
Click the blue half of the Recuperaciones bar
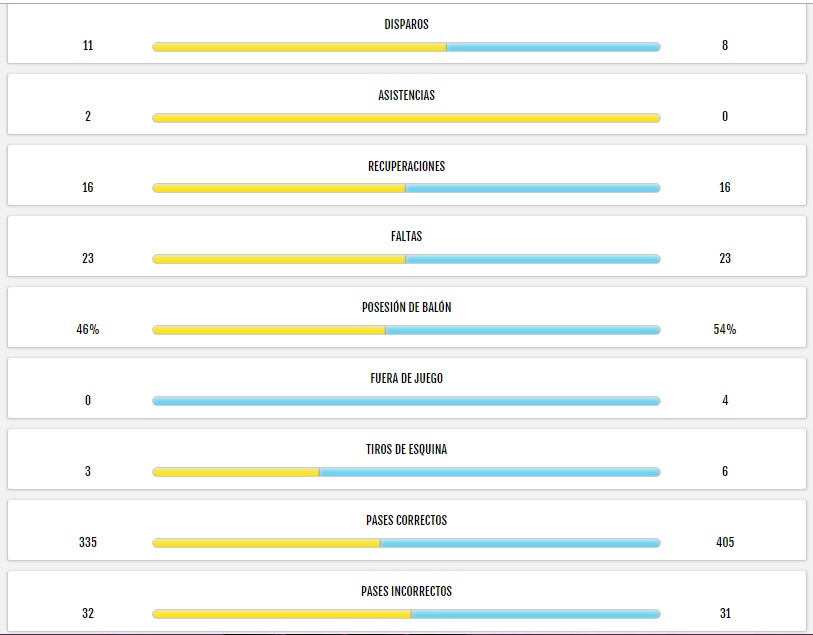click(x=533, y=188)
